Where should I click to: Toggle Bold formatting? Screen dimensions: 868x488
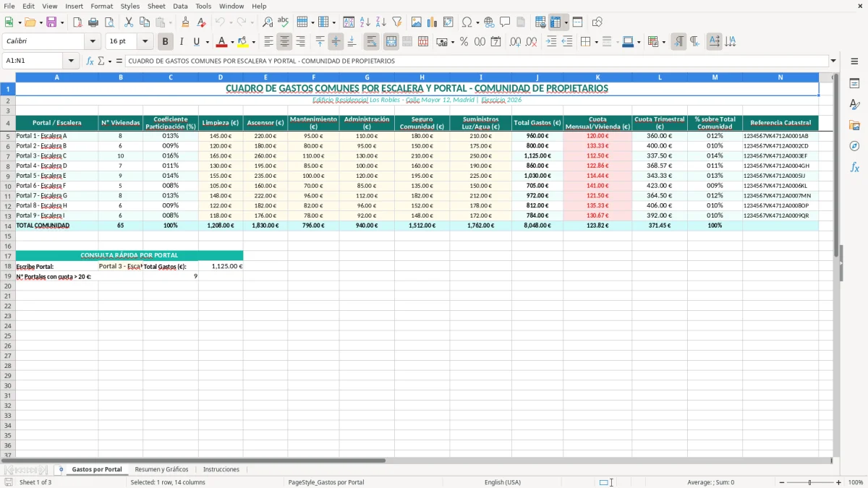(x=166, y=42)
